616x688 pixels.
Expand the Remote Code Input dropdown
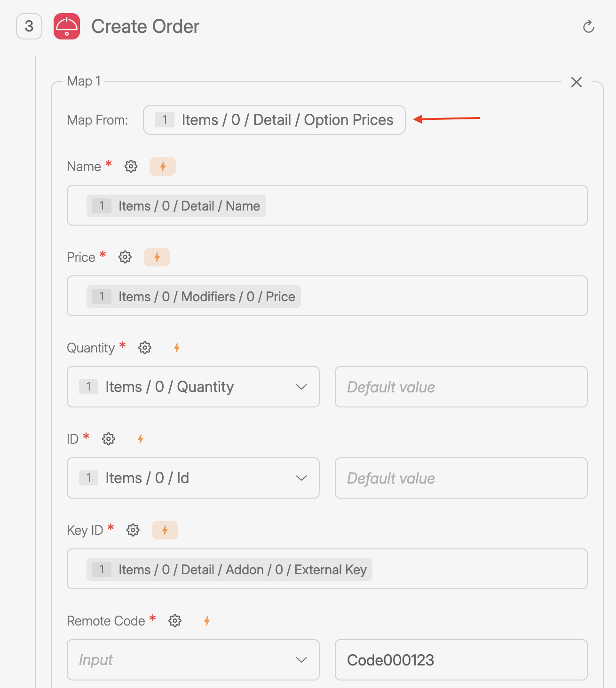click(x=193, y=660)
